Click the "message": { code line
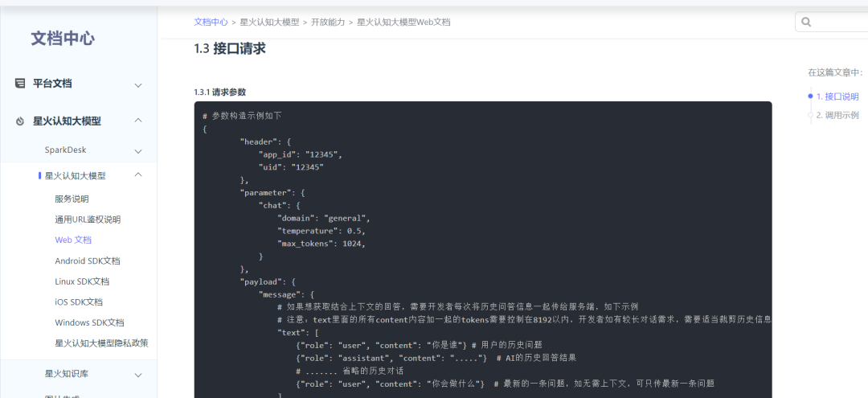Viewport: 868px width, 398px height. (x=286, y=294)
